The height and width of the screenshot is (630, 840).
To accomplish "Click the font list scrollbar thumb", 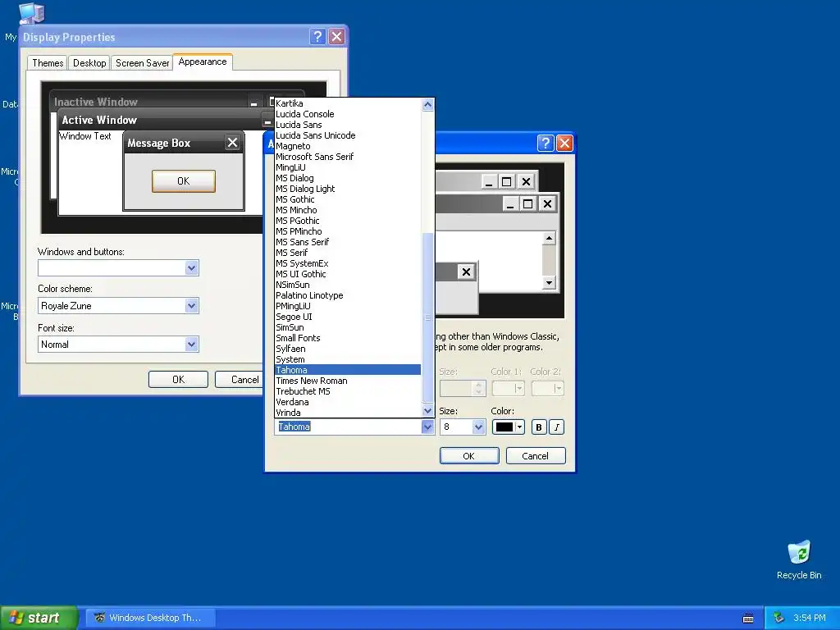I will tap(427, 317).
